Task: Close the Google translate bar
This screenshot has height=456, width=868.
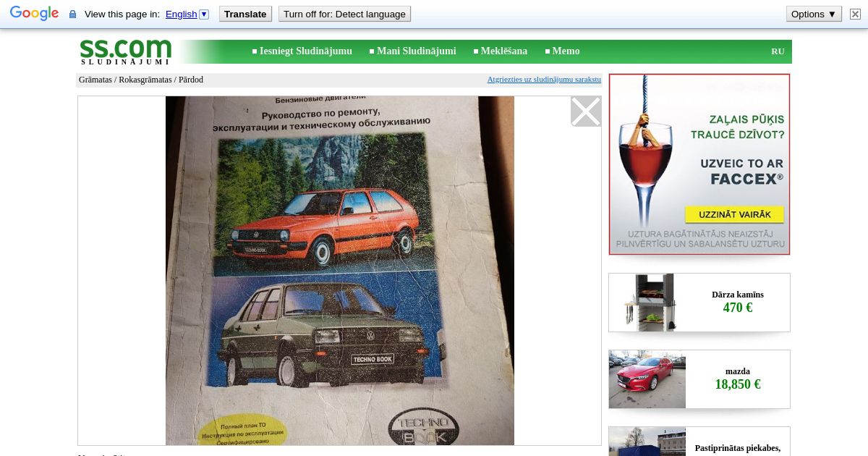Action: click(855, 14)
